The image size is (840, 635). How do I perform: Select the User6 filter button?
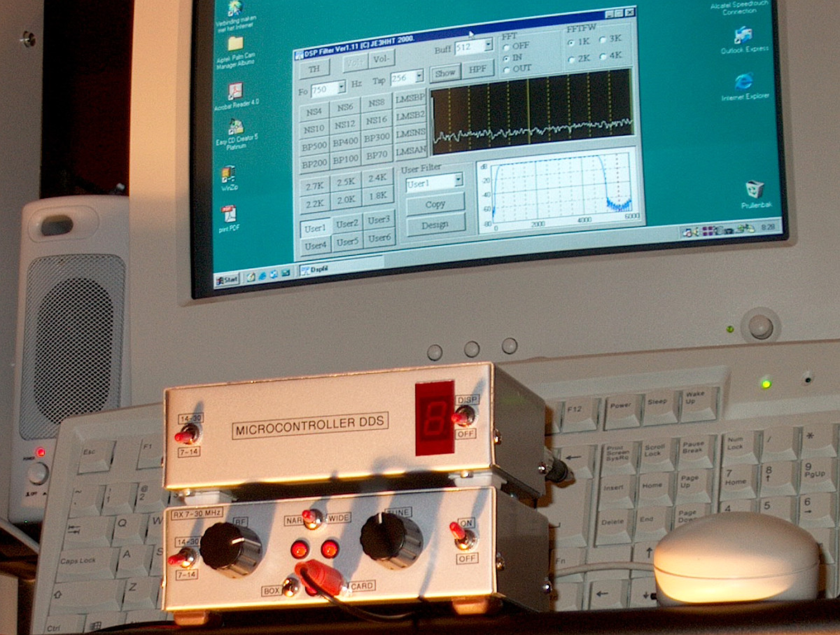point(379,238)
